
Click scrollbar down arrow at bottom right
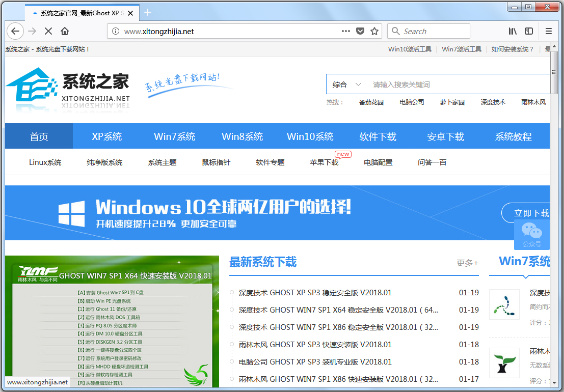(554, 383)
